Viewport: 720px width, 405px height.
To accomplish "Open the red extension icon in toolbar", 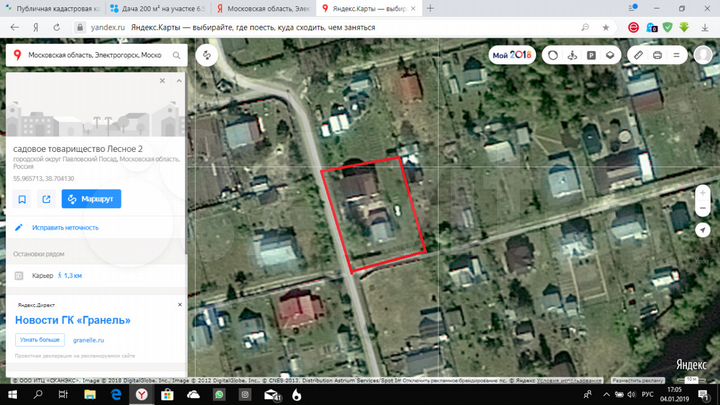I will click(x=634, y=28).
